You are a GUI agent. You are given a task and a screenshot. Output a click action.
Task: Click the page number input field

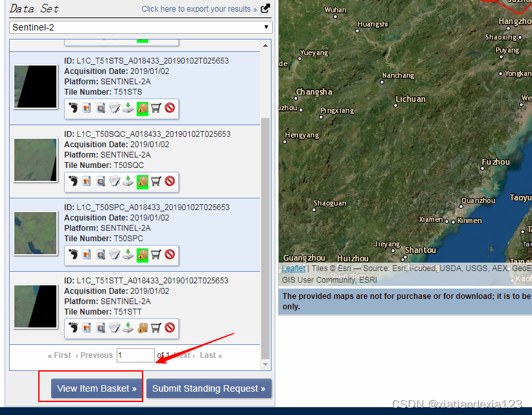(135, 355)
